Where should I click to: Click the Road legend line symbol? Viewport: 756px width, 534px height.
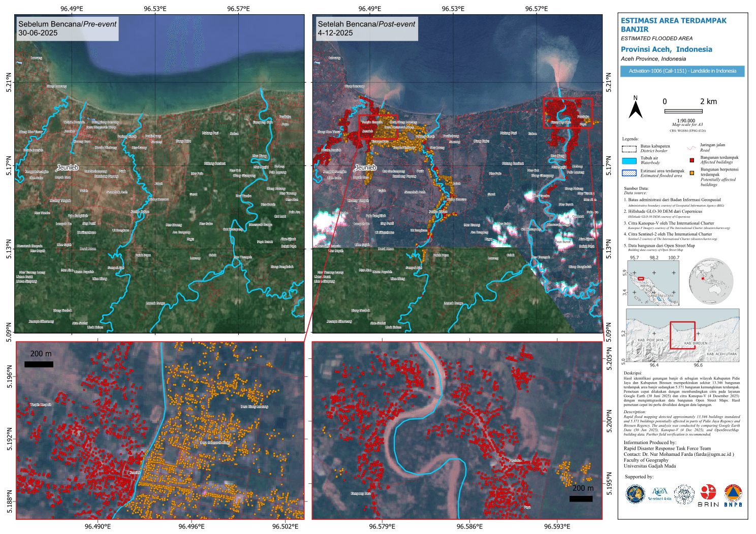691,148
